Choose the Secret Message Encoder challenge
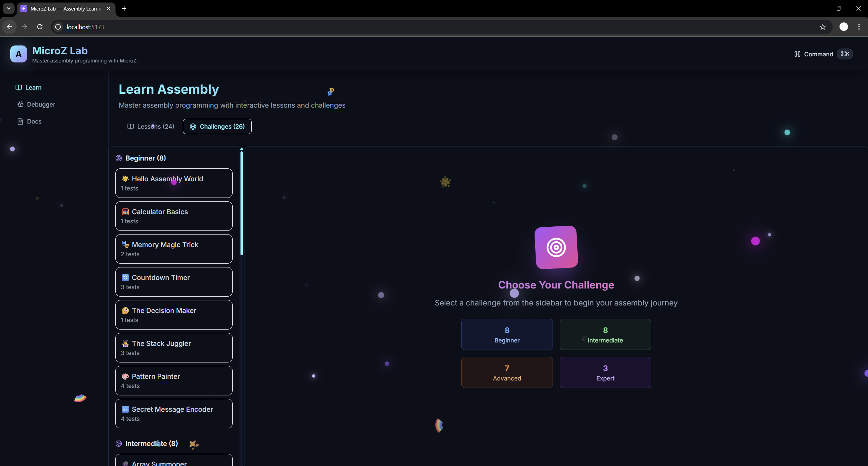 174,414
